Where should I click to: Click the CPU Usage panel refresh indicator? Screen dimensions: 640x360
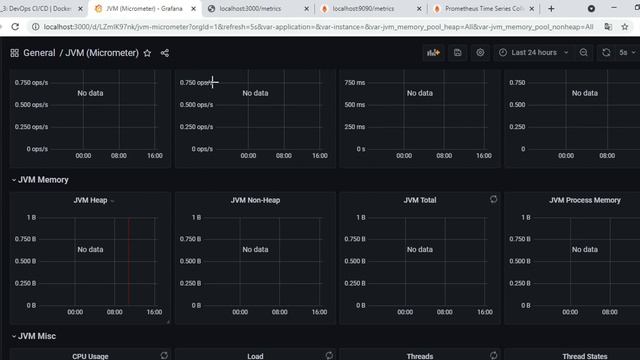[x=164, y=356]
